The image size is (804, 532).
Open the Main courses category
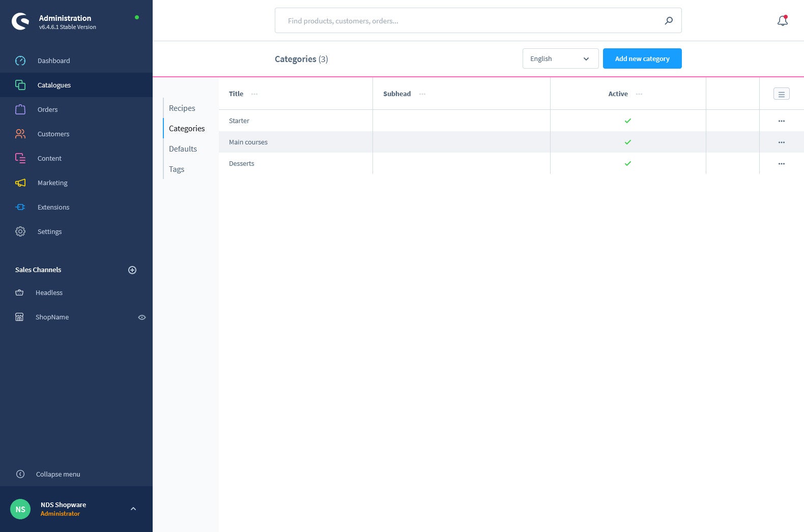(x=248, y=142)
